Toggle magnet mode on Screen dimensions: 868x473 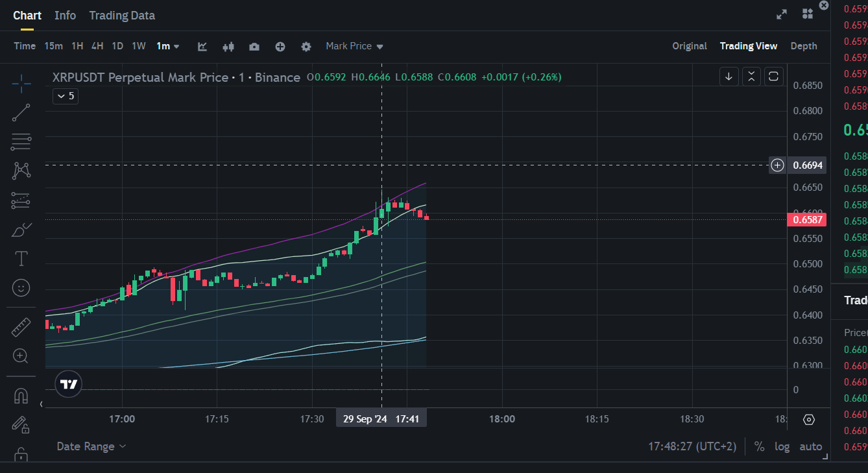21,395
